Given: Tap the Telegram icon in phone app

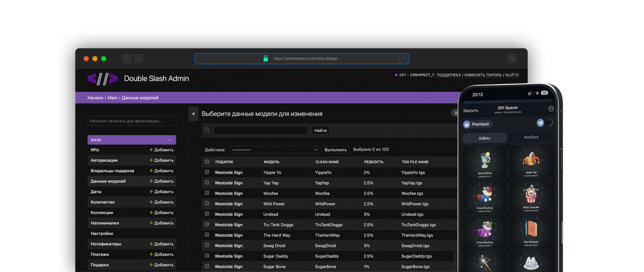Looking at the screenshot, I should point(540,123).
